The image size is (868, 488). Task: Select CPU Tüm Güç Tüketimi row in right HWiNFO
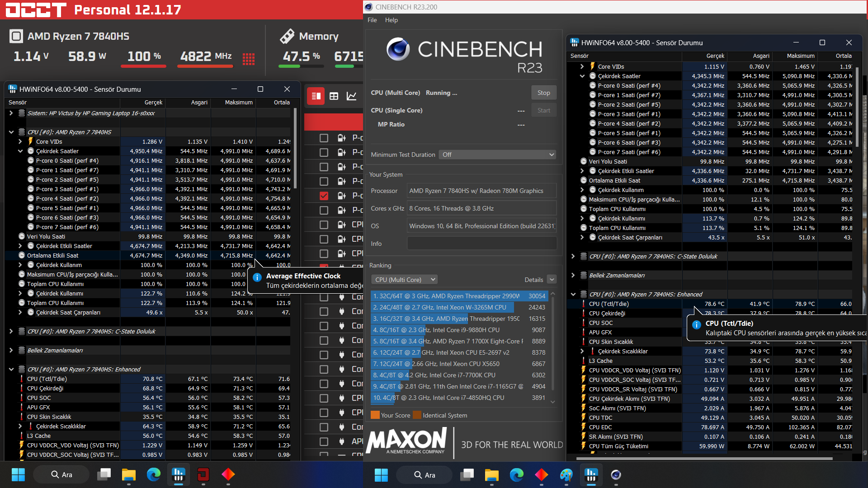[710, 446]
